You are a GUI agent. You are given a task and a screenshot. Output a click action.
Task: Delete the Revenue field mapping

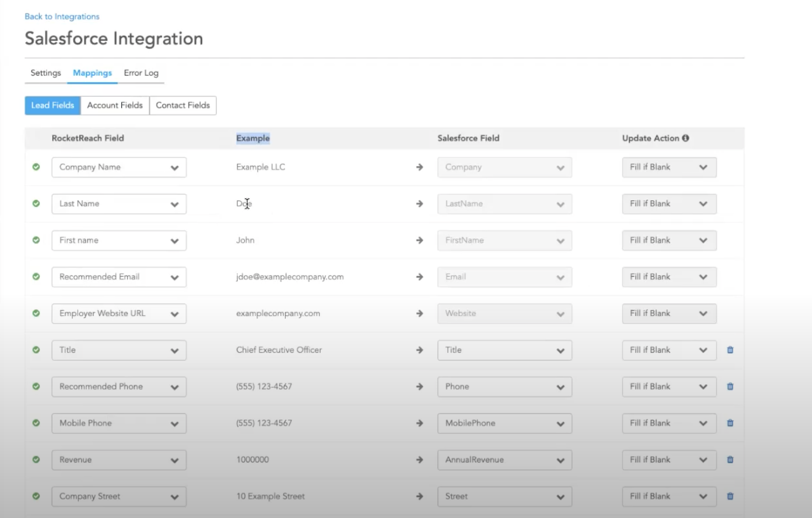(x=730, y=460)
